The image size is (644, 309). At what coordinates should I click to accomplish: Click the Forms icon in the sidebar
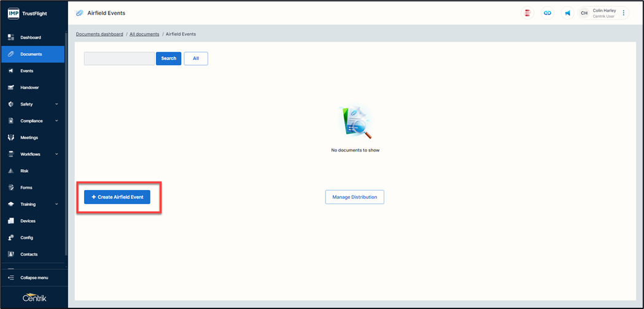[x=11, y=188]
